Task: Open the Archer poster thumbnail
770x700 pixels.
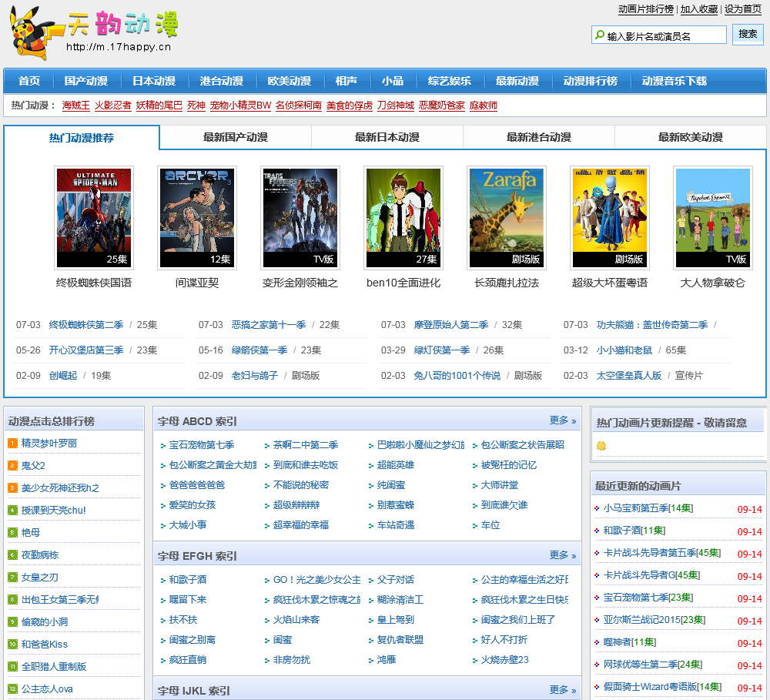Action: pyautogui.click(x=197, y=218)
